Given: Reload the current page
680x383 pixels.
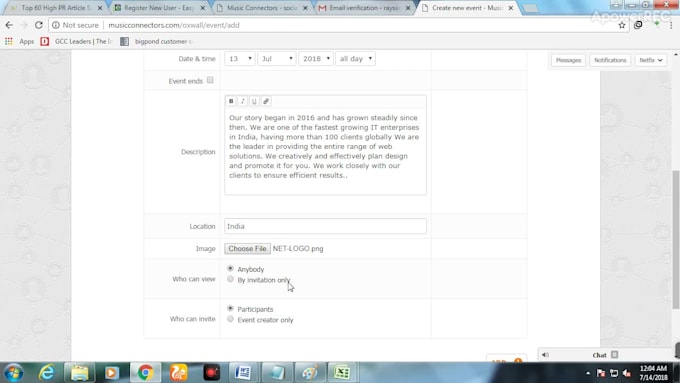Looking at the screenshot, I should 39,25.
